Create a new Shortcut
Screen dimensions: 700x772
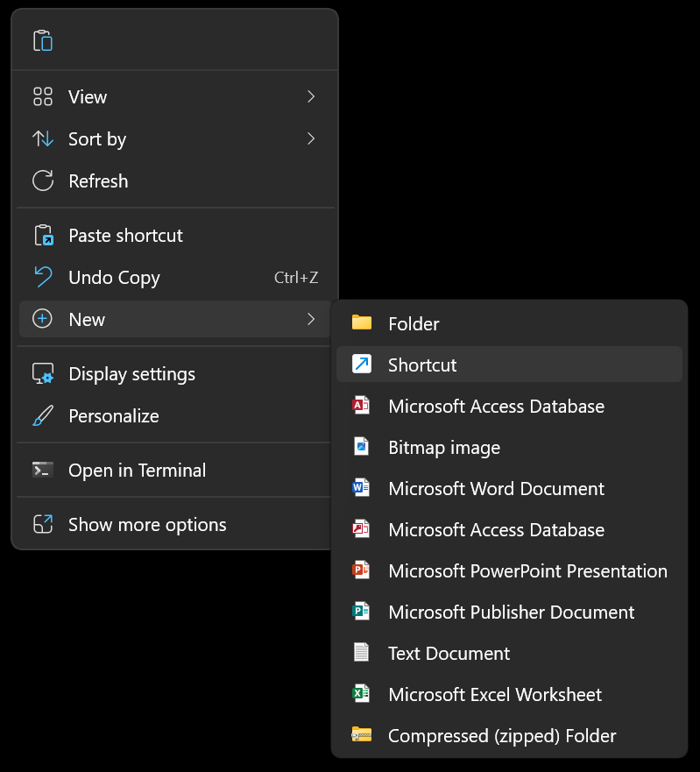pyautogui.click(x=422, y=365)
